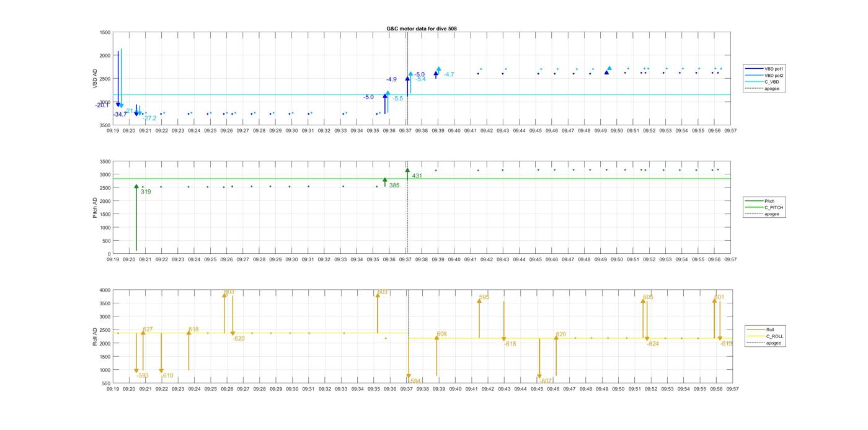868x430 pixels.
Task: Click the "431" pitch data label
Action: coord(417,176)
